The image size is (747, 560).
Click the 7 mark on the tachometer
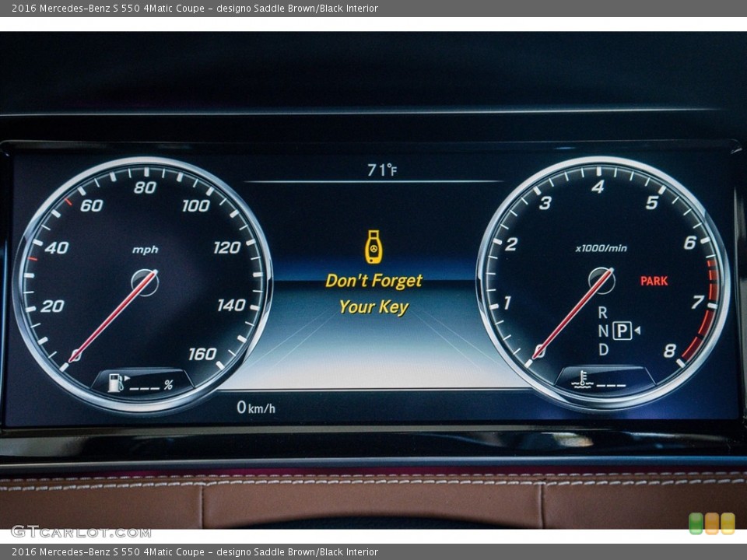(697, 302)
